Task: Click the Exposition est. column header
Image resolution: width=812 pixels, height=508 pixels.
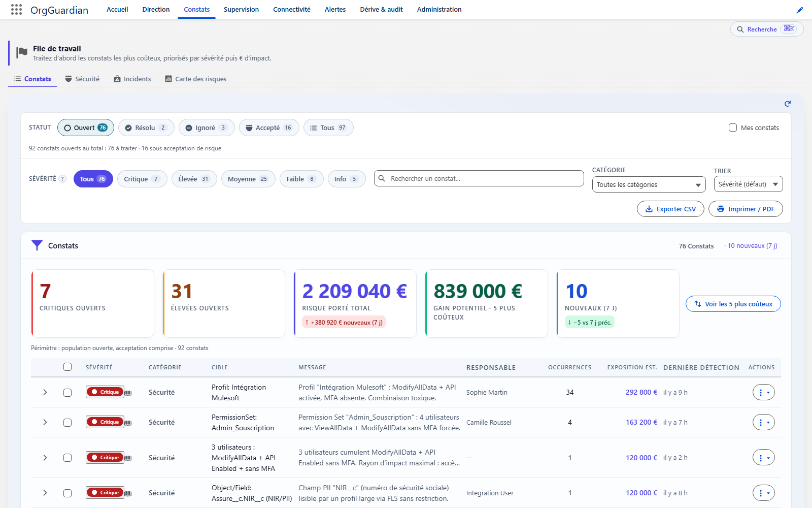Action: [x=632, y=367]
